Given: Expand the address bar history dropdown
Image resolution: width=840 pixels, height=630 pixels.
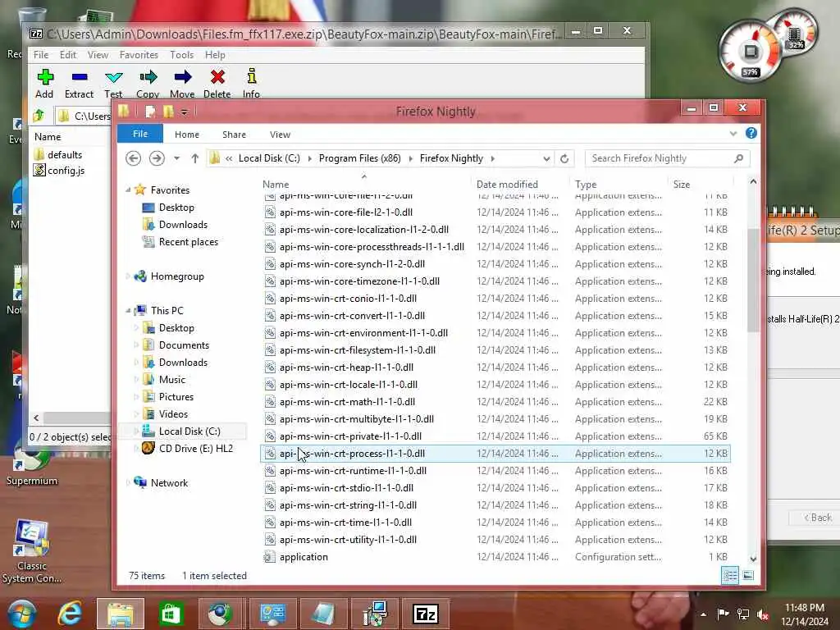Looking at the screenshot, I should [x=546, y=158].
